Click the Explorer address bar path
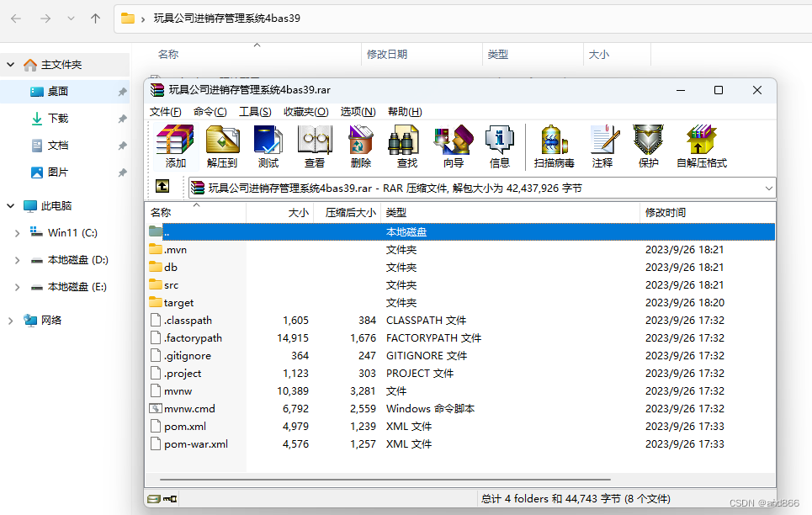Screen dimensions: 812x515 coord(227,19)
